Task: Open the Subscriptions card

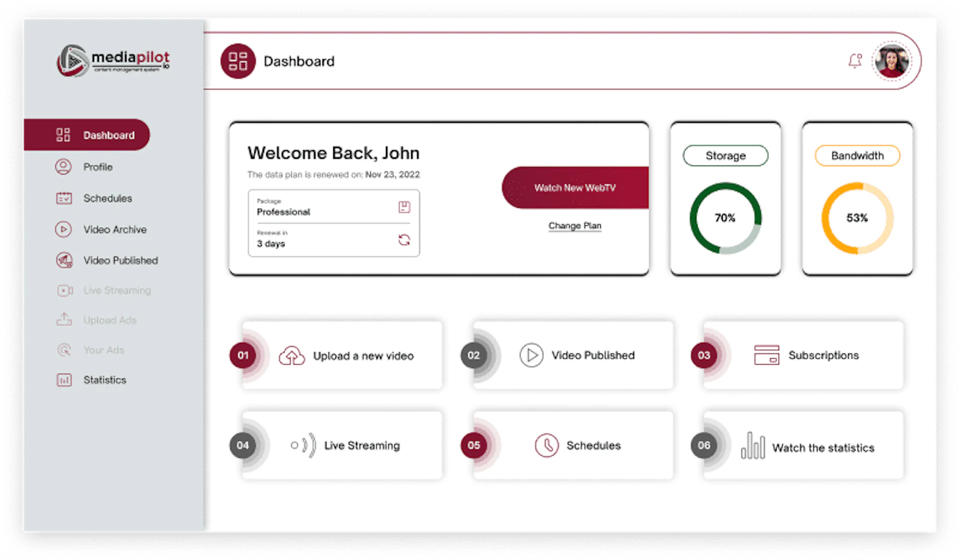Action: pos(804,355)
